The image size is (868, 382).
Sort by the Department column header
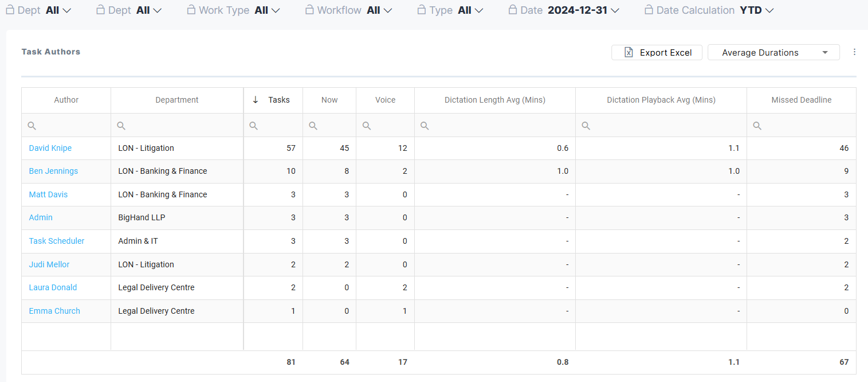(177, 100)
